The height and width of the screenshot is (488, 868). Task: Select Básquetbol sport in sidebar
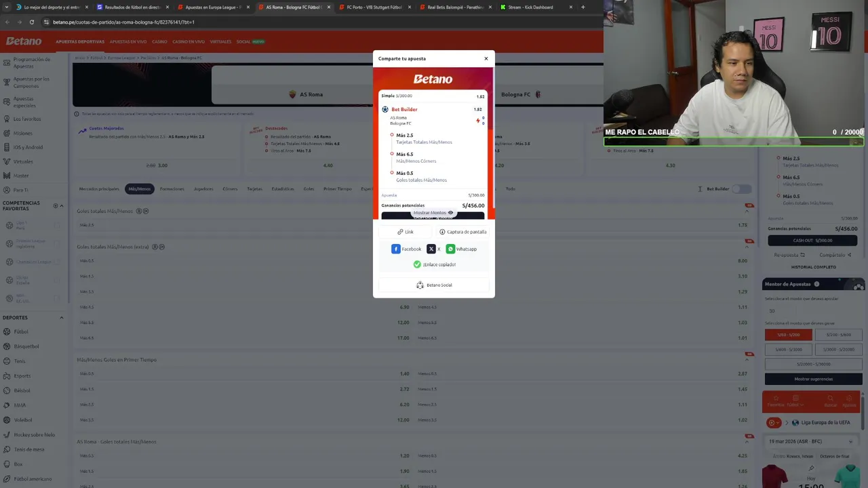(26, 346)
